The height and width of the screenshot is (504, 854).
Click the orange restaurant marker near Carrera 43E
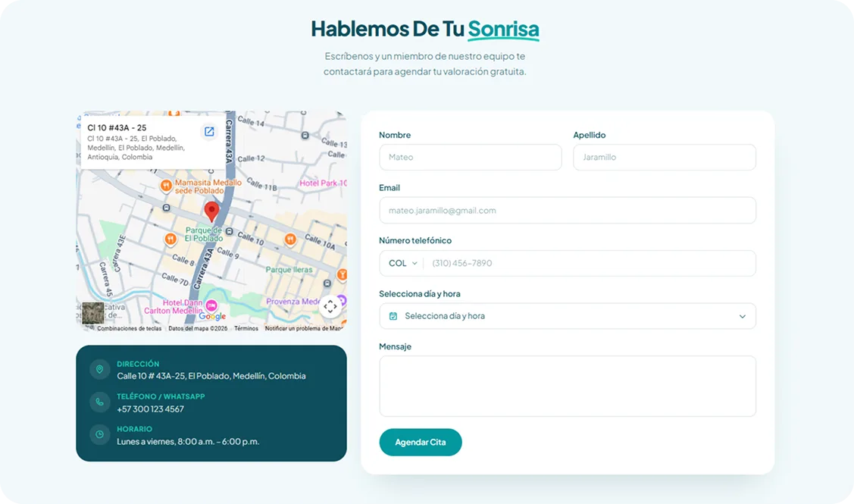point(170,239)
